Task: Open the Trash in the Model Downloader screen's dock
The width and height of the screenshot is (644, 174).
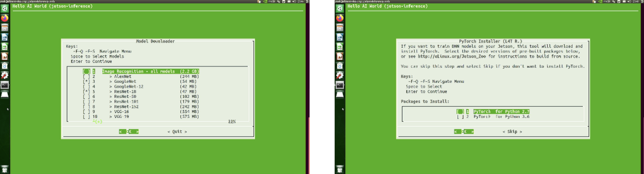Action: tap(5, 169)
